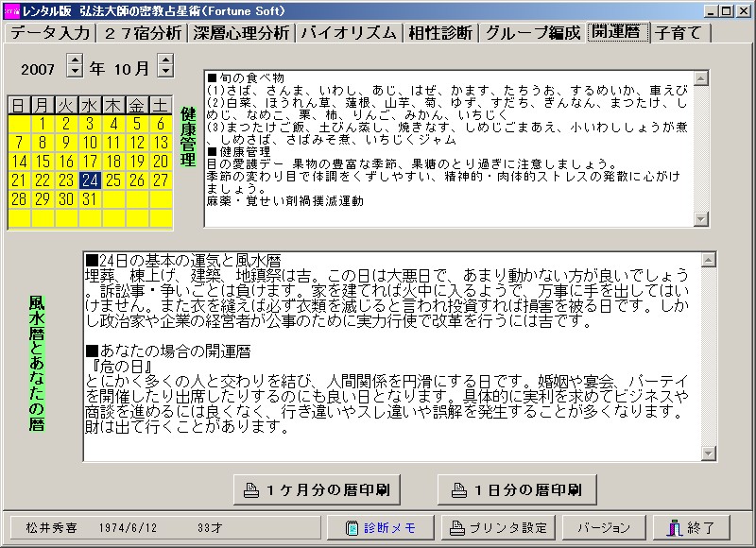This screenshot has height=548, width=756.
Task: Switch to the グループ編成 tab
Action: [533, 33]
